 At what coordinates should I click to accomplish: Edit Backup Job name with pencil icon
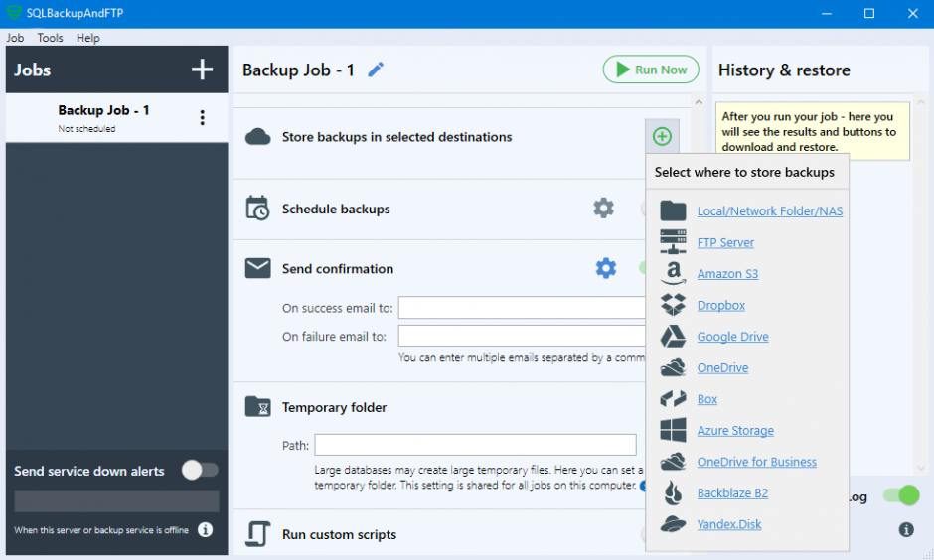(x=376, y=70)
